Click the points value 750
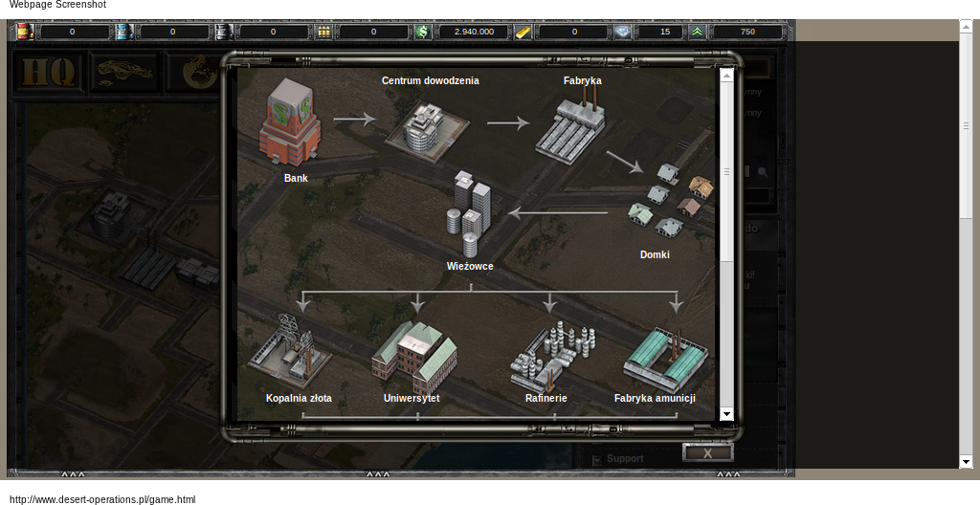 (x=746, y=32)
